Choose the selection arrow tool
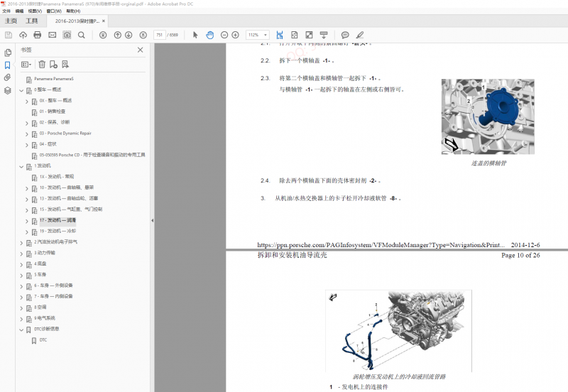Image resolution: width=568 pixels, height=392 pixels. [x=195, y=35]
